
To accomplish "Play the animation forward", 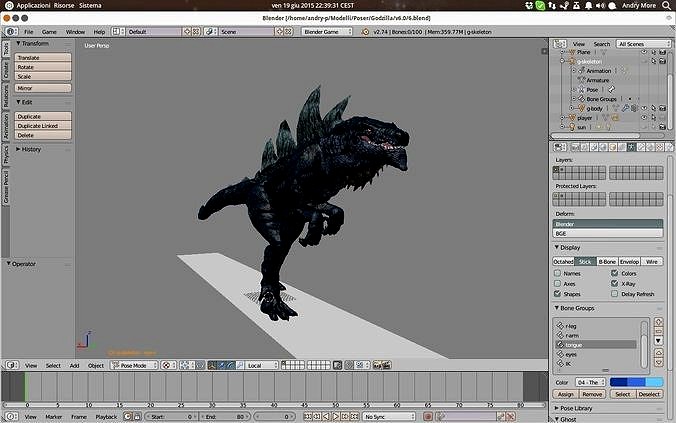I will tap(335, 417).
